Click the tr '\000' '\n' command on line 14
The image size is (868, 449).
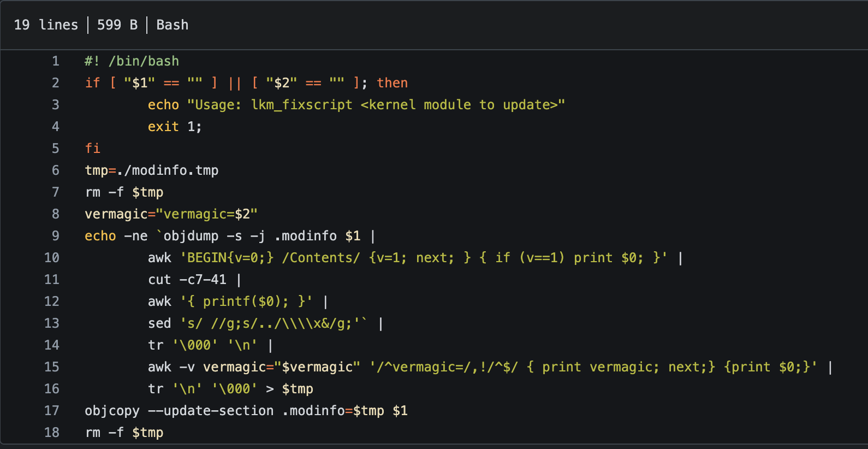(x=203, y=345)
